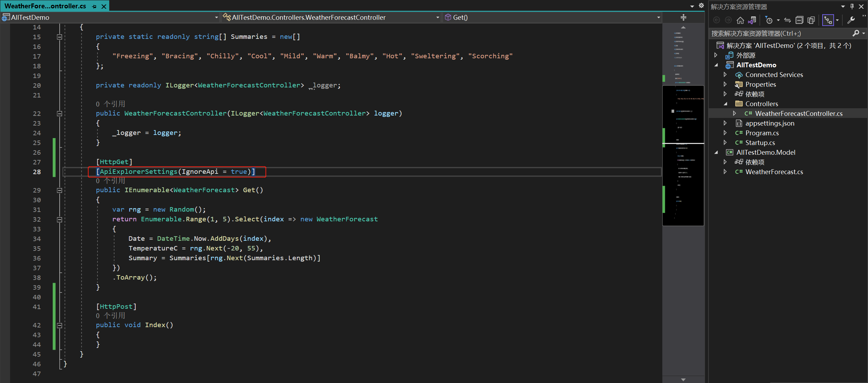Select the WeatherForecastController.cs editor tab
The height and width of the screenshot is (383, 868).
pos(45,6)
